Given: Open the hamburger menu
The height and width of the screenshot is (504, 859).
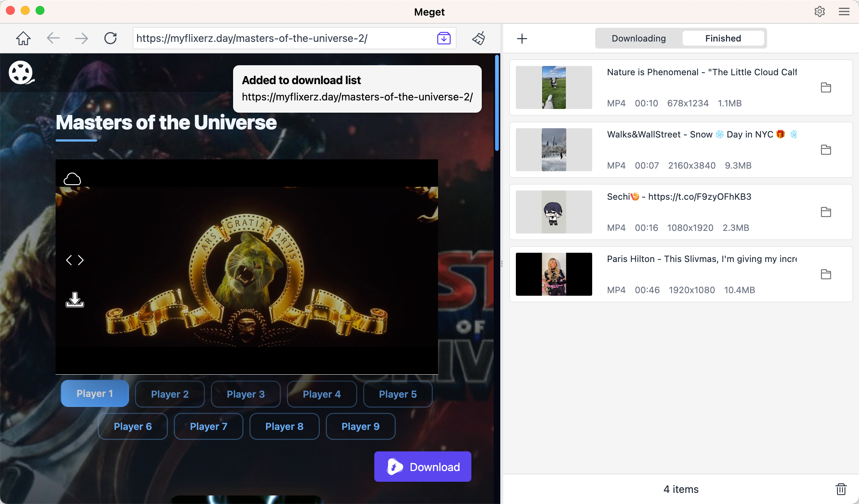Looking at the screenshot, I should coord(844,11).
